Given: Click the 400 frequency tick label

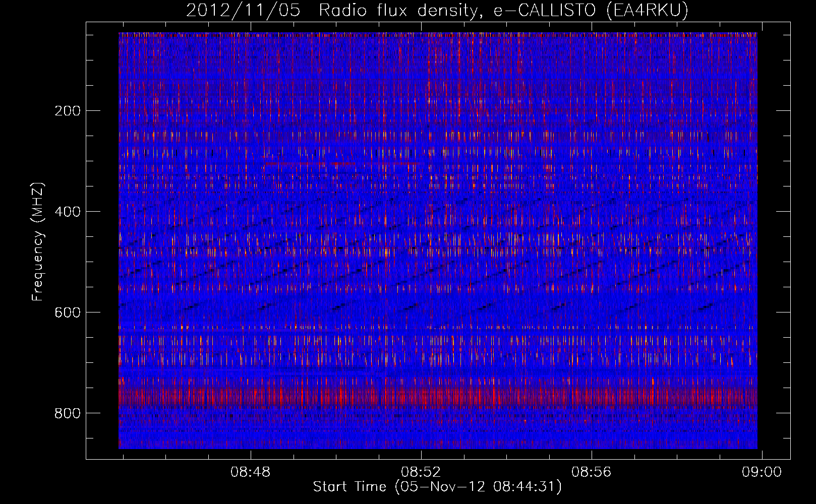Looking at the screenshot, I should [x=67, y=212].
